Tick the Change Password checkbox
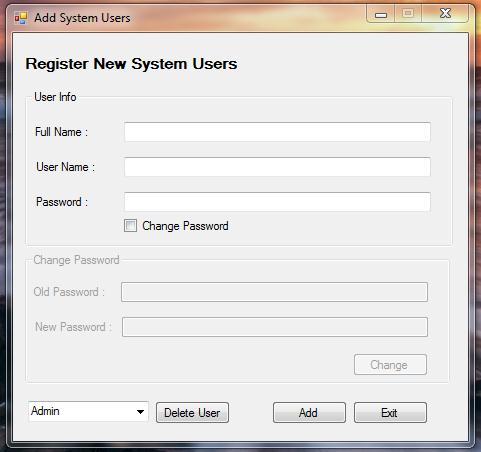The width and height of the screenshot is (481, 452). click(130, 226)
